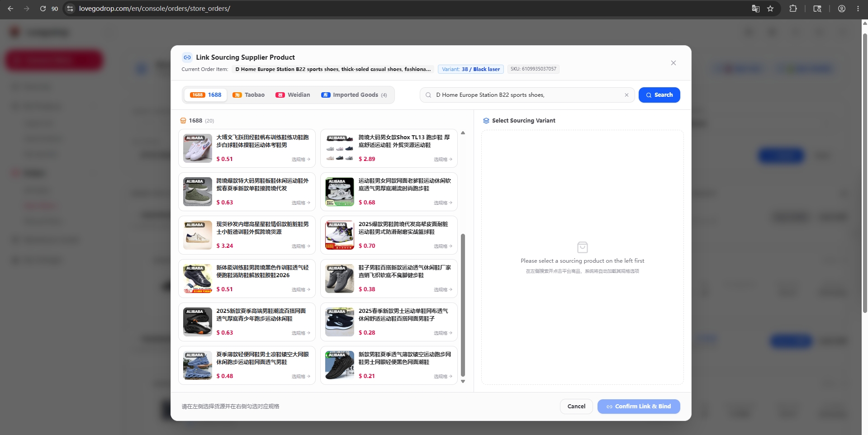
Task: Select product title 大博文飞跃田径鞋帆布训练鞋
Action: 262,141
